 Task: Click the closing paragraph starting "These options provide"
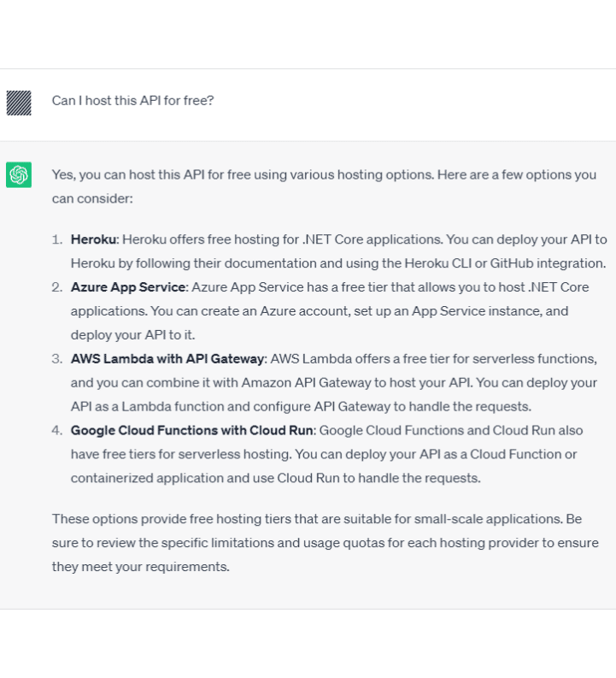pos(316,519)
